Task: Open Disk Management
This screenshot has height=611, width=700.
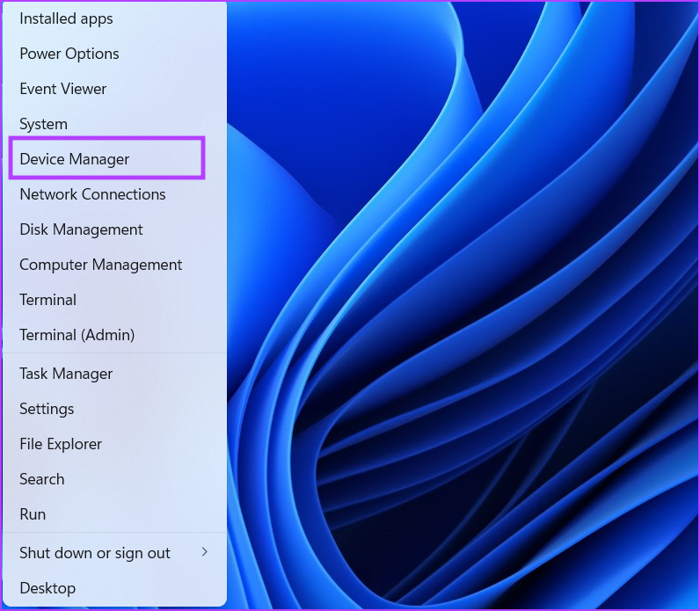Action: (x=81, y=229)
